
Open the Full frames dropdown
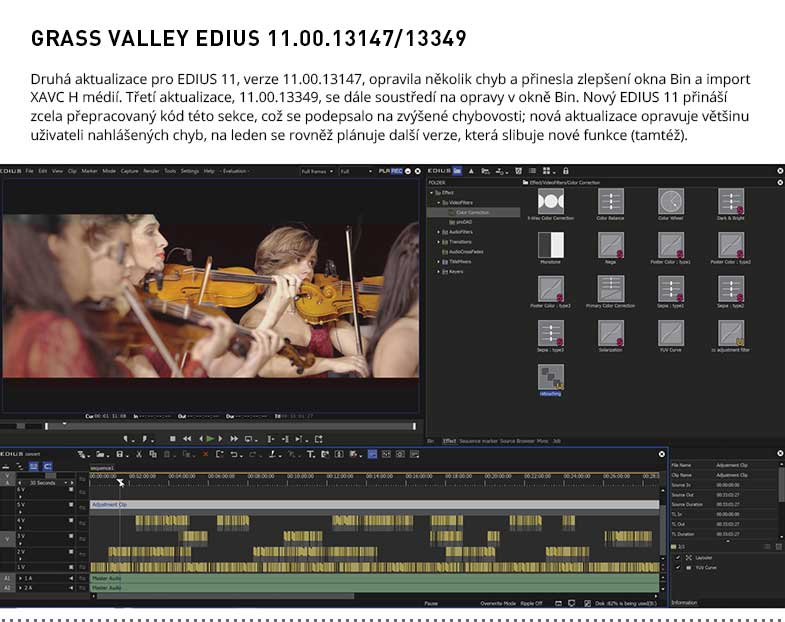317,171
